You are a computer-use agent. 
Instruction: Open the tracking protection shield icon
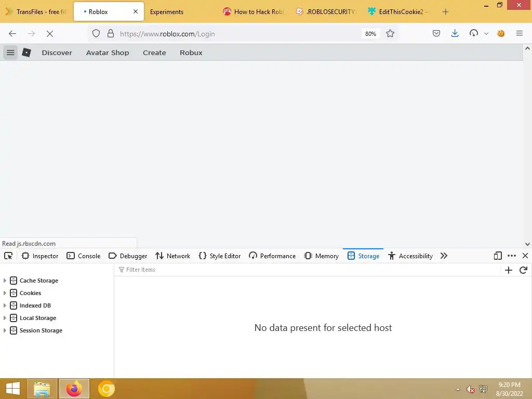96,33
